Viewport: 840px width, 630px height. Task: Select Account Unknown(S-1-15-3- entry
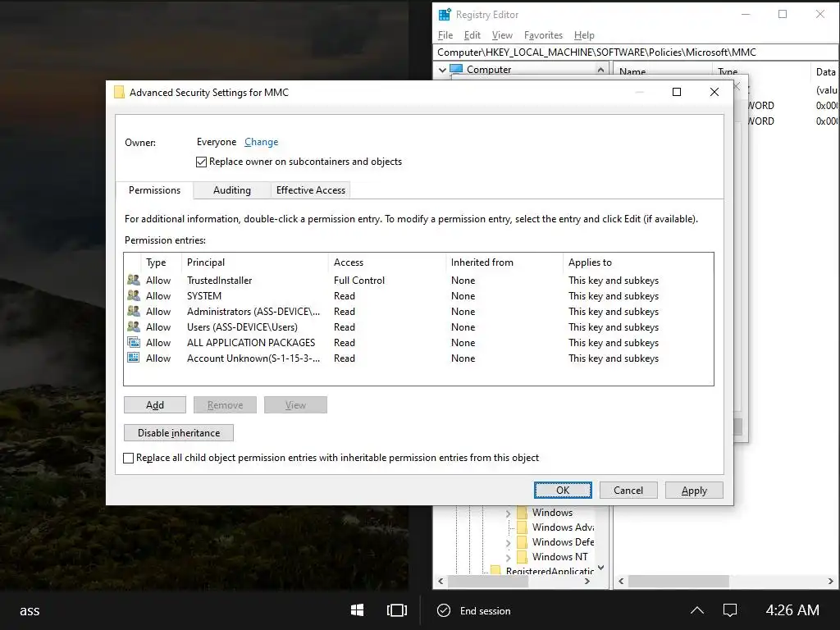[418, 358]
